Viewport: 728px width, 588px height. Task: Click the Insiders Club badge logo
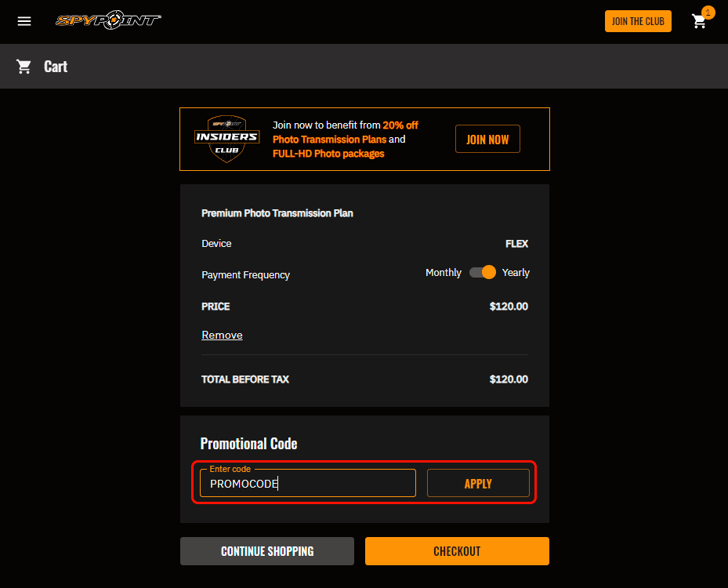(226, 139)
